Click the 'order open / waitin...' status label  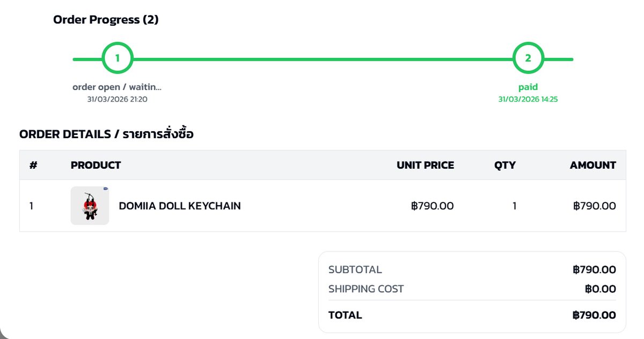click(x=117, y=87)
